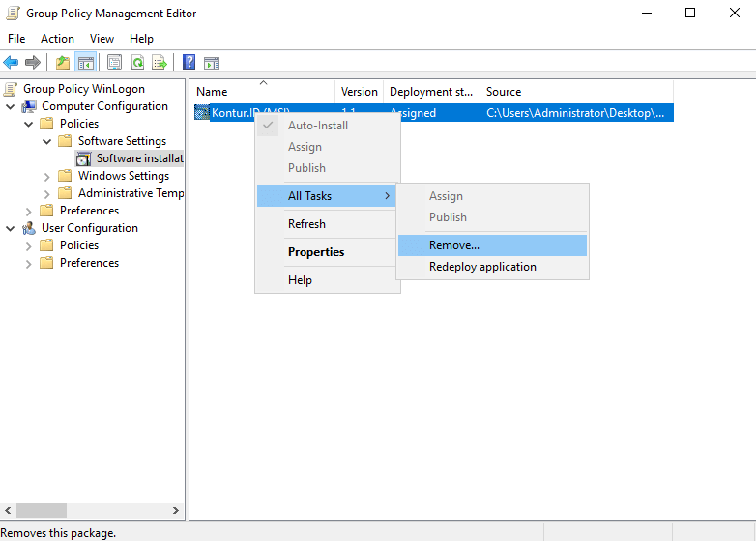Toggle the Auto-Install checked menu item

click(x=317, y=126)
